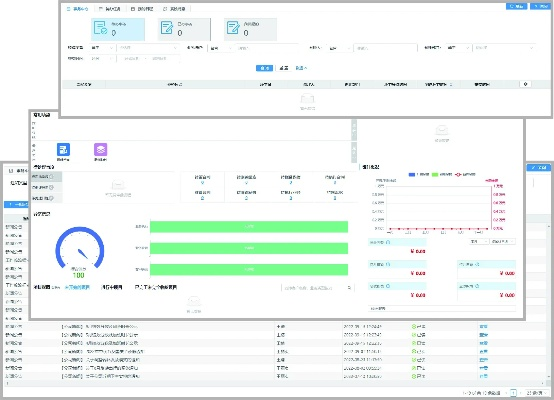The height and width of the screenshot is (400, 554).
Task: Click green status icon in first visible list row
Action: click(x=414, y=327)
